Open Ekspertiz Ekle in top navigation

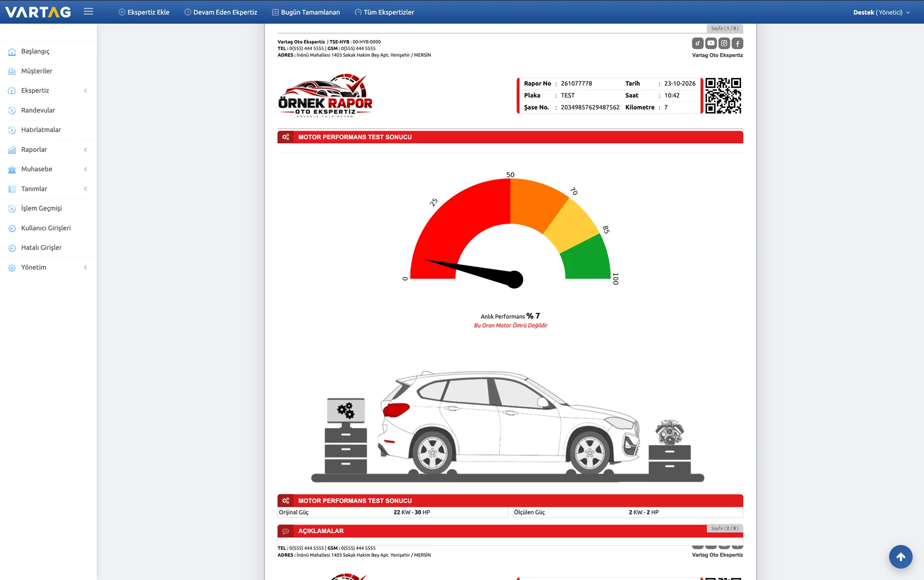(144, 12)
